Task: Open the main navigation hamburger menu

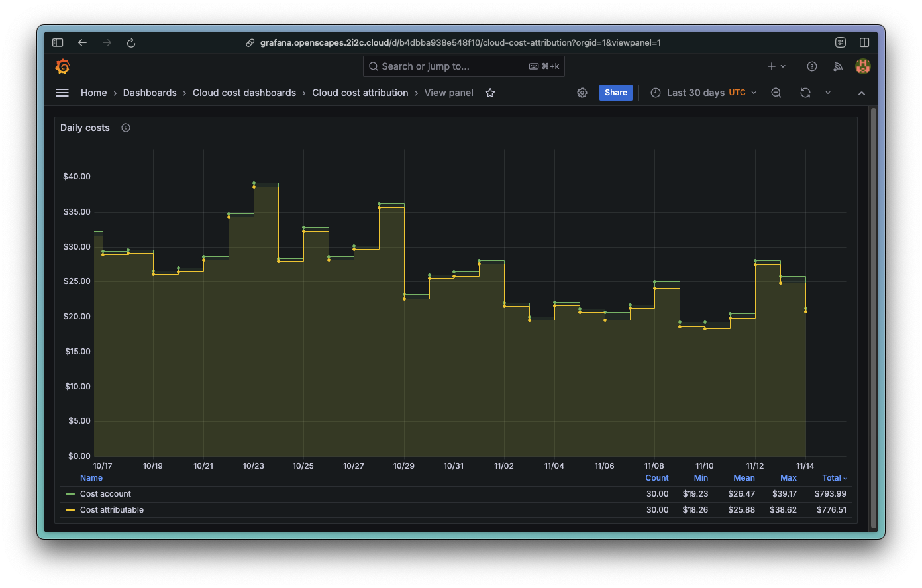Action: click(x=62, y=93)
